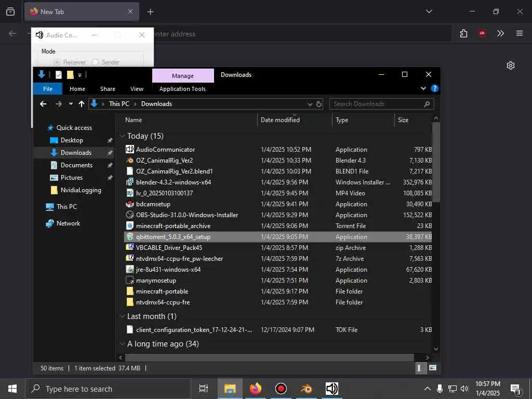
Task: Open the volume icon in system tray
Action: click(x=464, y=389)
